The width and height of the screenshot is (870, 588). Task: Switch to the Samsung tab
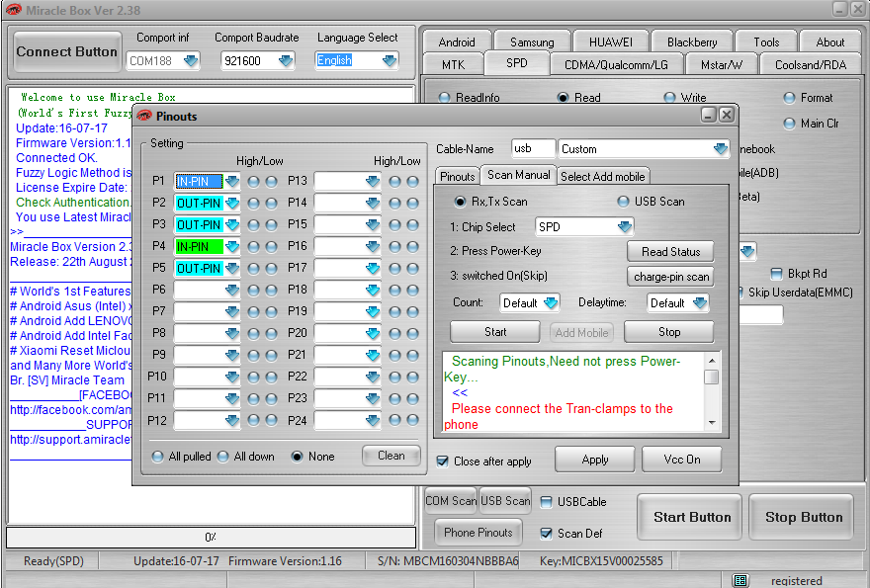pyautogui.click(x=532, y=42)
